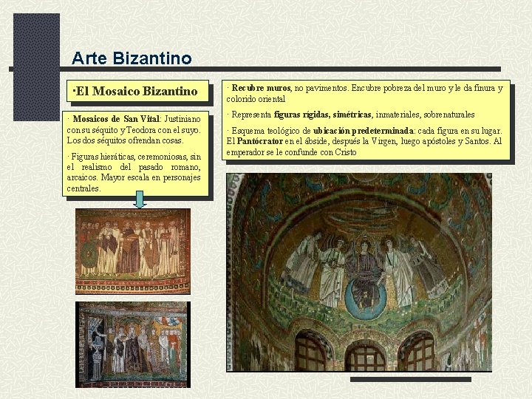
Task: Click the word 'Pantócrator' in the text
Action: [x=260, y=141]
